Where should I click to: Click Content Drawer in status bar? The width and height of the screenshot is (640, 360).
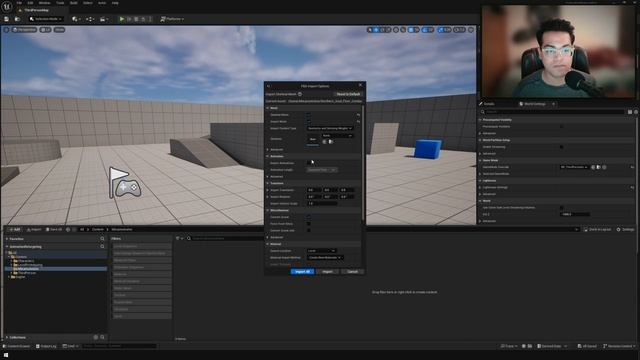16,346
